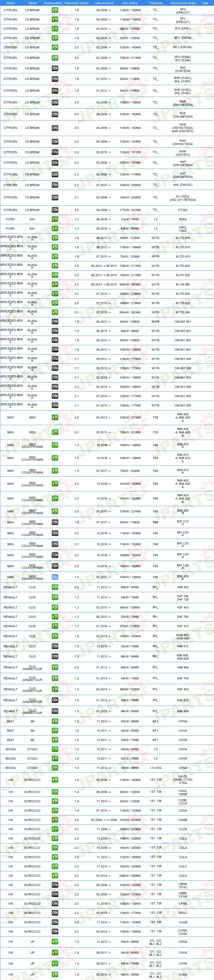Select the engine code 'H5F 412'
Viewport: 214px width, 980px height.
[183, 626]
